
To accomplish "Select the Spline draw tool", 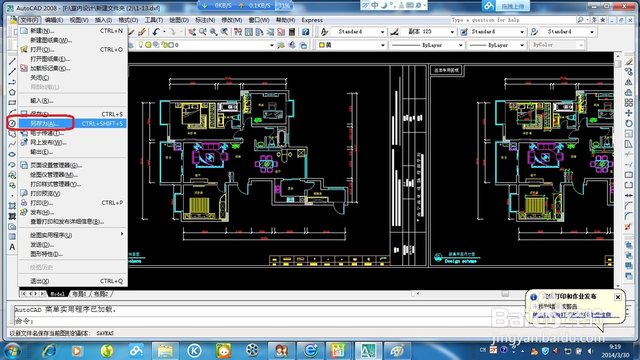I will pyautogui.click(x=12, y=144).
